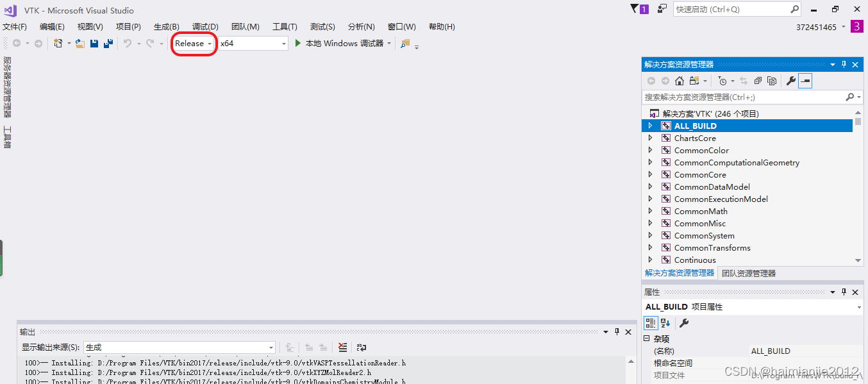Open the 工具箱 side tab
Image resolution: width=868 pixels, height=384 pixels.
tap(7, 137)
